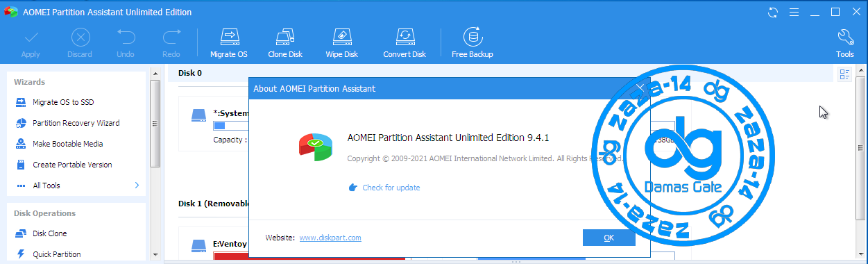Open the title bar hamburger menu
The image size is (868, 264).
click(x=794, y=12)
